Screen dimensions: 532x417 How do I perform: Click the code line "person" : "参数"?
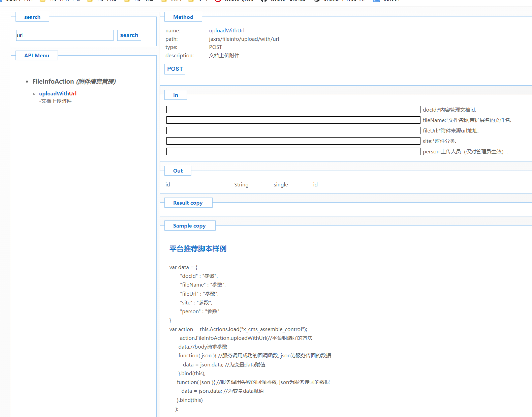click(x=199, y=311)
